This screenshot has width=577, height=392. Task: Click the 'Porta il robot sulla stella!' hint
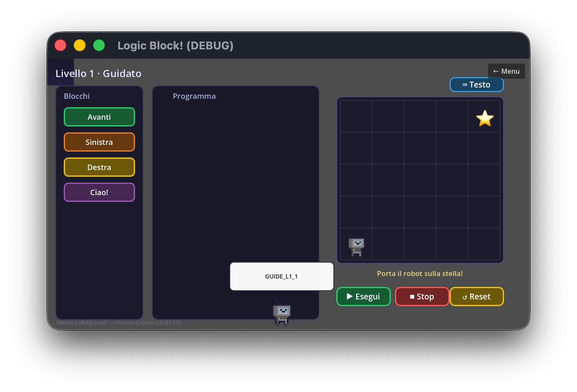click(420, 273)
